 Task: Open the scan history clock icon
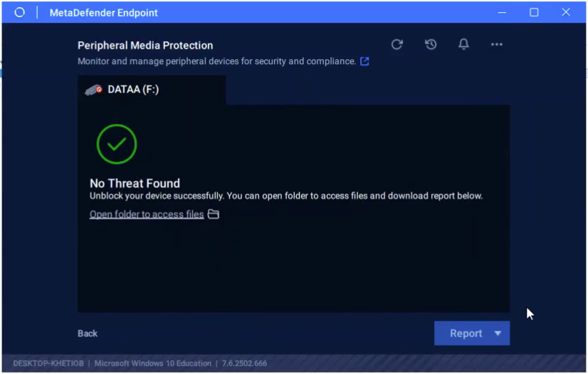pyautogui.click(x=431, y=44)
